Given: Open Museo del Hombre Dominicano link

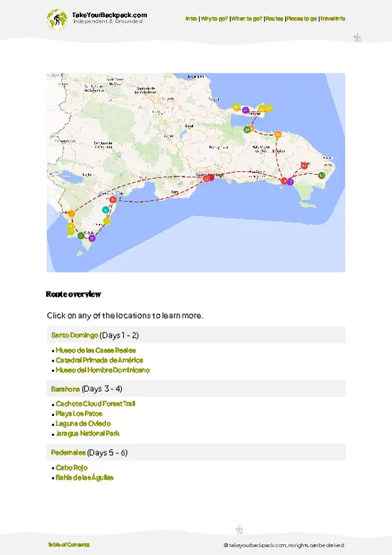Looking at the screenshot, I should [x=103, y=370].
